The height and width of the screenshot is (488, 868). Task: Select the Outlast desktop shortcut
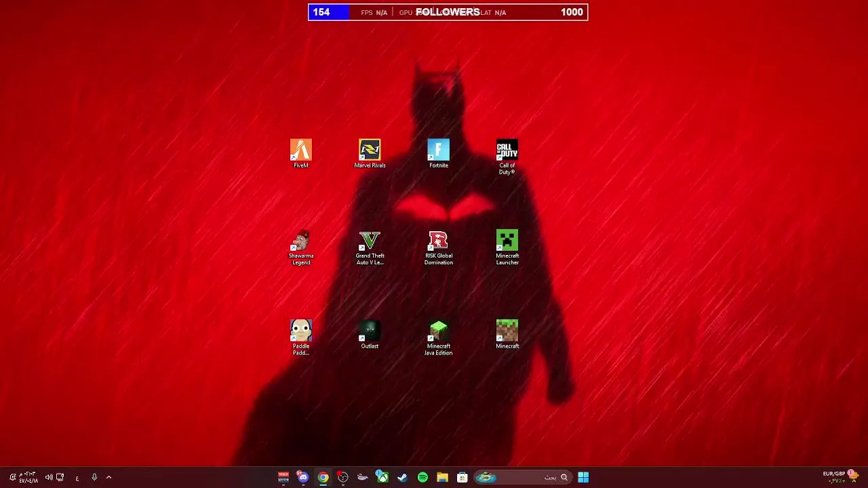pyautogui.click(x=370, y=335)
